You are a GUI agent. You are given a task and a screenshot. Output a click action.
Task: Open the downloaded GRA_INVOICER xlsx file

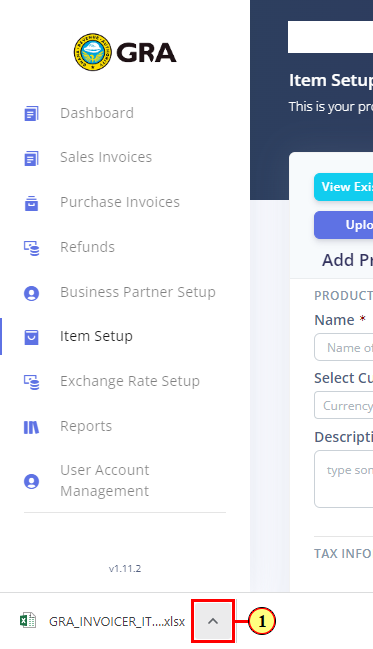tap(117, 621)
